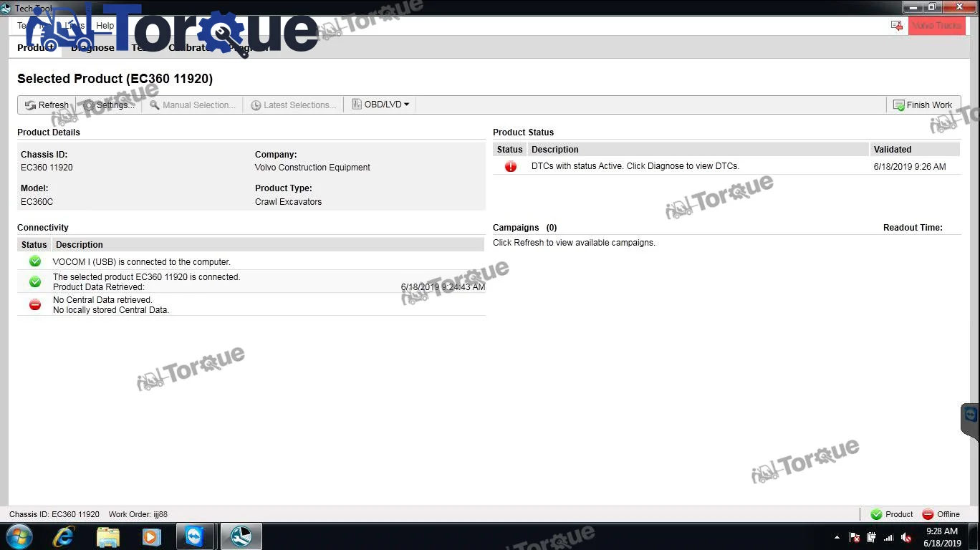The height and width of the screenshot is (550, 980).
Task: Switch to TeamViewer in the taskbar
Action: (x=194, y=536)
